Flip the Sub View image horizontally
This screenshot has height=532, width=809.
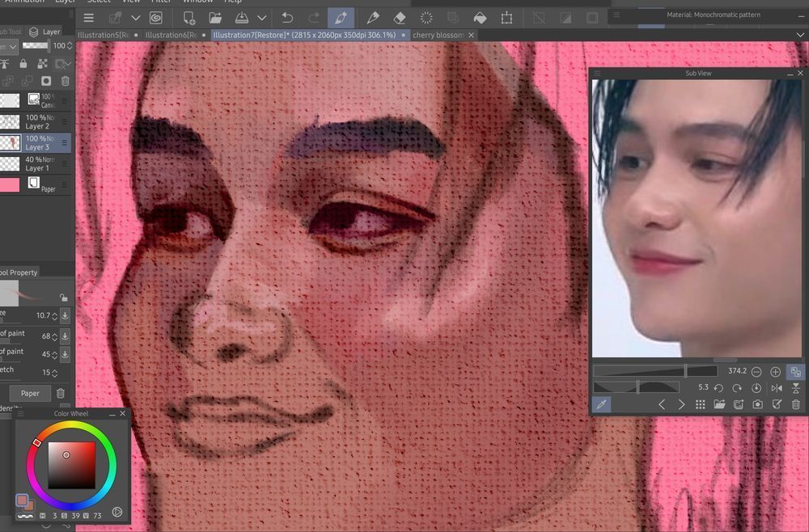[777, 388]
